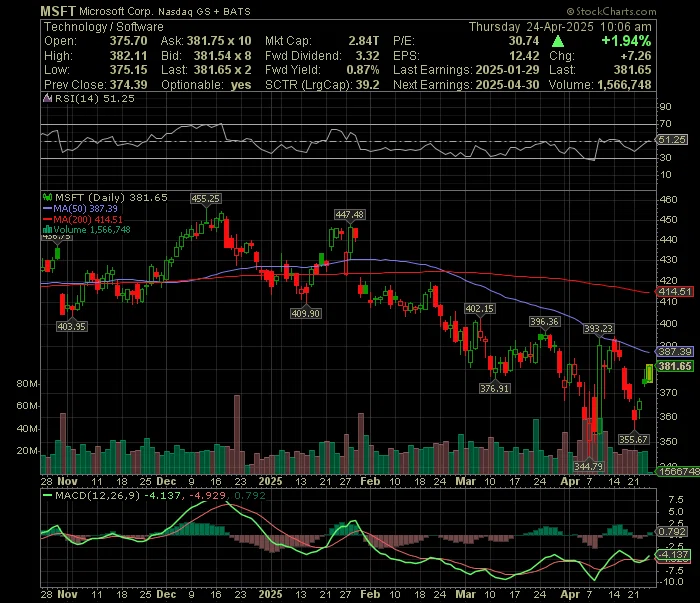Click the 80M volume scale label
This screenshot has height=603, width=700.
pos(27,384)
